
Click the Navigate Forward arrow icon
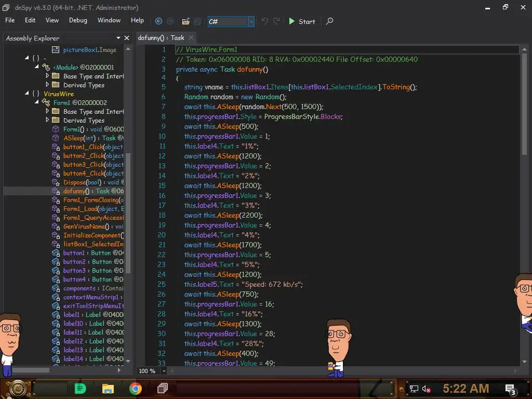[x=170, y=21]
